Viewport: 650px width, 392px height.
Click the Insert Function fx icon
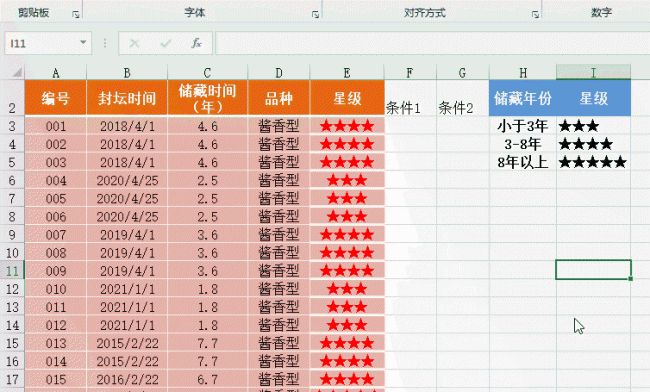pos(196,43)
